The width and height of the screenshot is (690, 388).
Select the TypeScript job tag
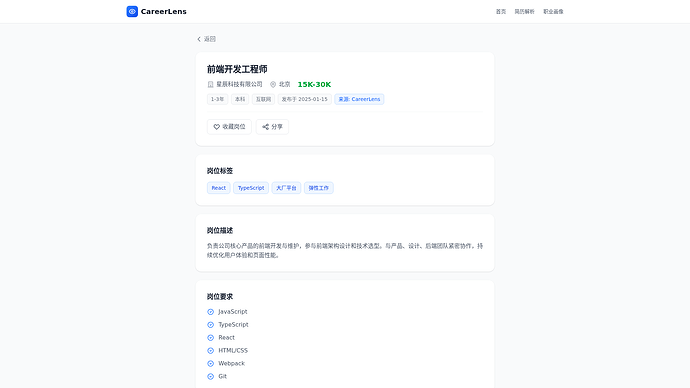(251, 188)
